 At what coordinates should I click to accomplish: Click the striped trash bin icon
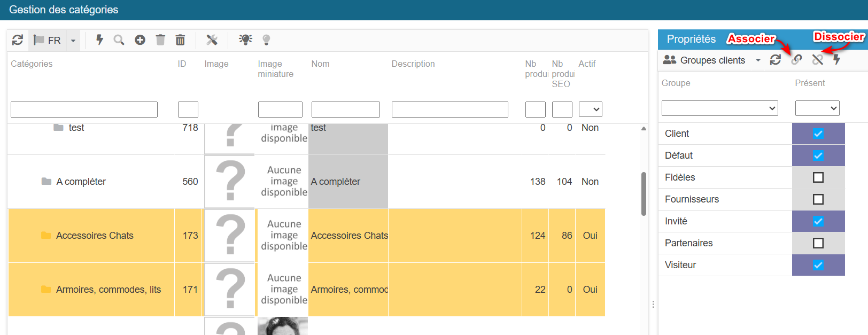181,40
